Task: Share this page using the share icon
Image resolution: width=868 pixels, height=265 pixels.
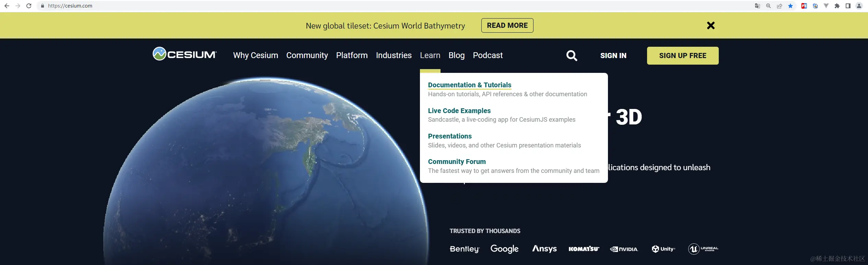Action: tap(779, 6)
